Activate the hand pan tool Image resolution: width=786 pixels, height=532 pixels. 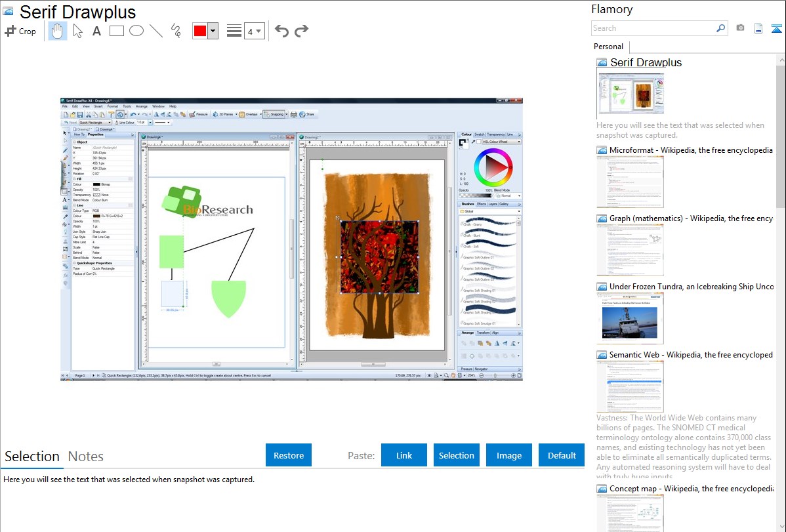click(58, 31)
